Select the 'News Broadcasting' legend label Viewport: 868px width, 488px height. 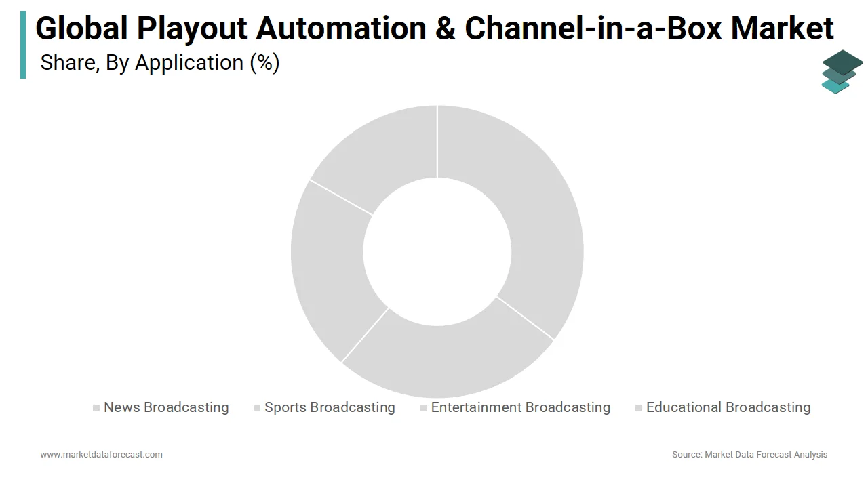[x=166, y=407]
